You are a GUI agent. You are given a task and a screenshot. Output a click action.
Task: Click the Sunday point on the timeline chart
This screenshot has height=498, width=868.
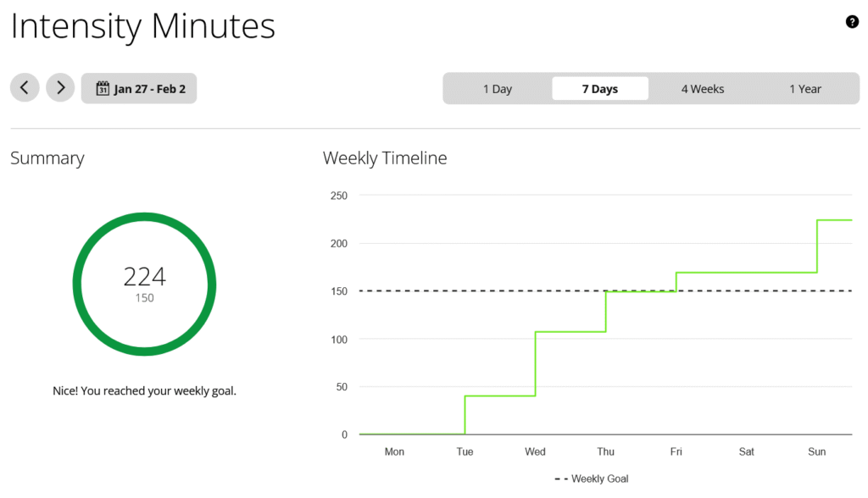(x=816, y=220)
